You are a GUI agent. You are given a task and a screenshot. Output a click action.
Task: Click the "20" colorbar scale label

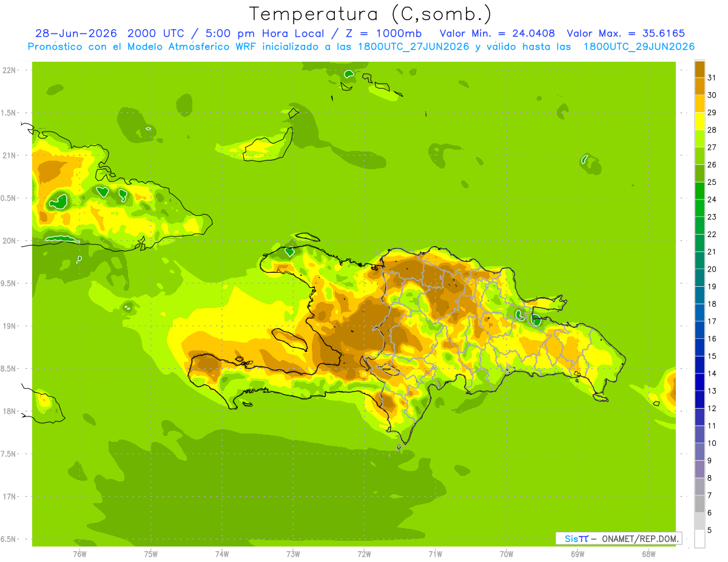pos(712,269)
